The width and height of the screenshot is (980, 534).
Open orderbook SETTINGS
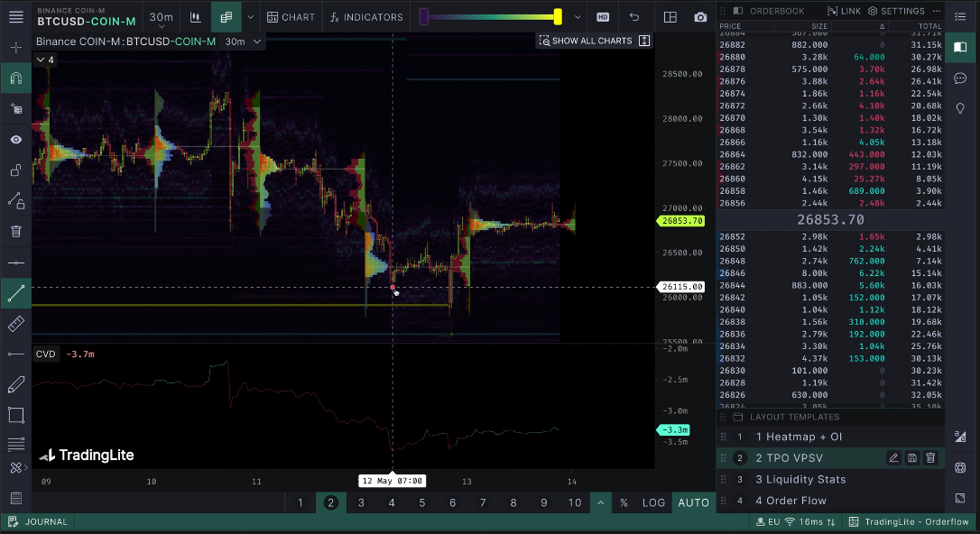pos(896,11)
